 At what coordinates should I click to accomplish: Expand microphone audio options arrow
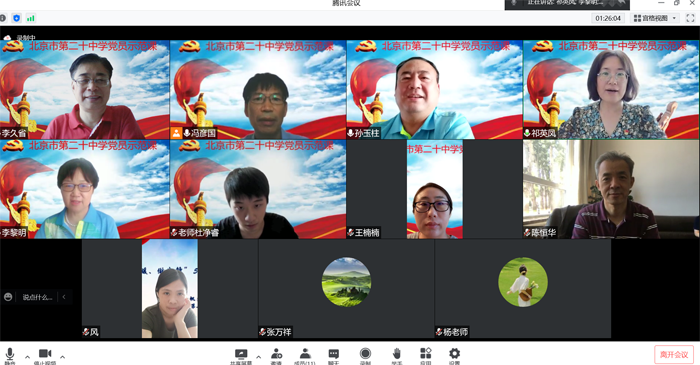pos(27,357)
